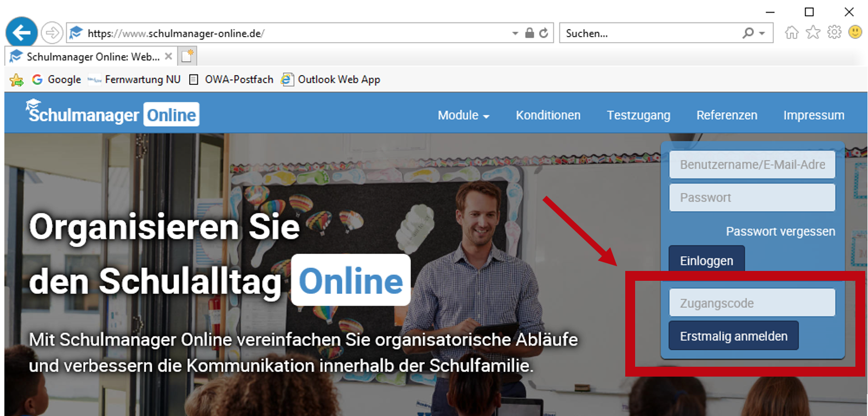Open the Konditionen menu item
868x416 pixels.
(548, 115)
